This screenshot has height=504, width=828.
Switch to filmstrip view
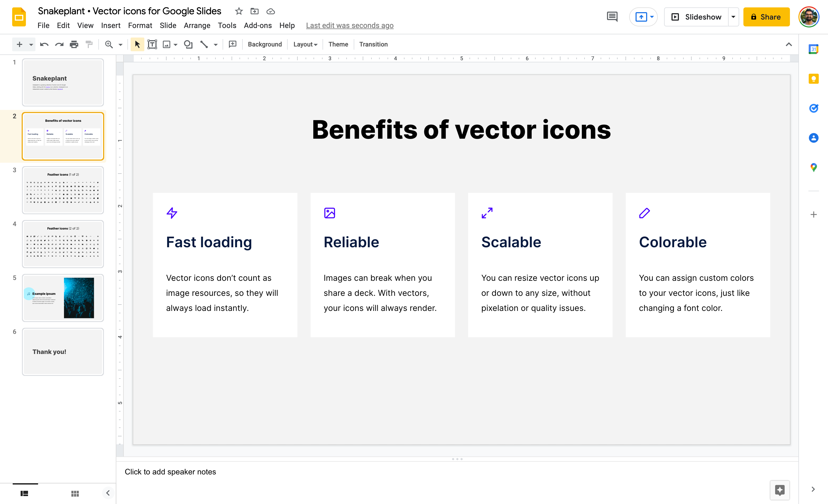tap(24, 493)
